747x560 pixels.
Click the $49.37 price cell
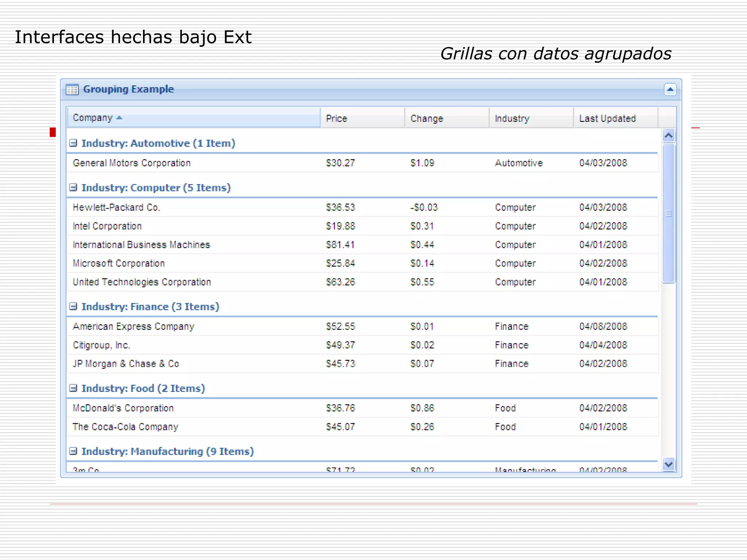tap(340, 345)
